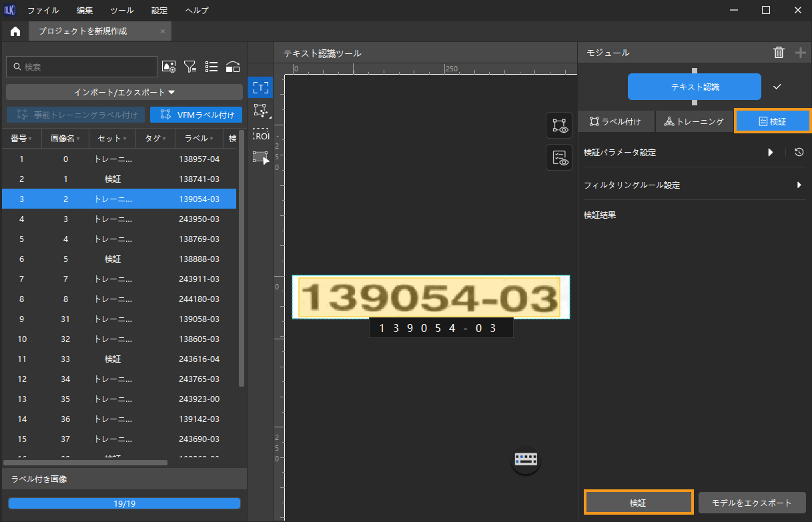Open the keyboard shortcuts floating button
812x522 pixels.
pos(526,460)
